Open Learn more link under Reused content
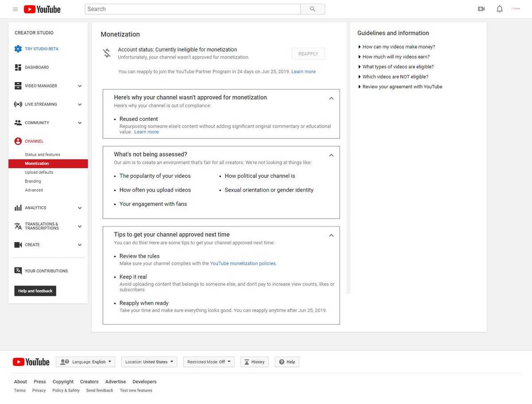Image resolution: width=532 pixels, height=404 pixels. [x=146, y=132]
